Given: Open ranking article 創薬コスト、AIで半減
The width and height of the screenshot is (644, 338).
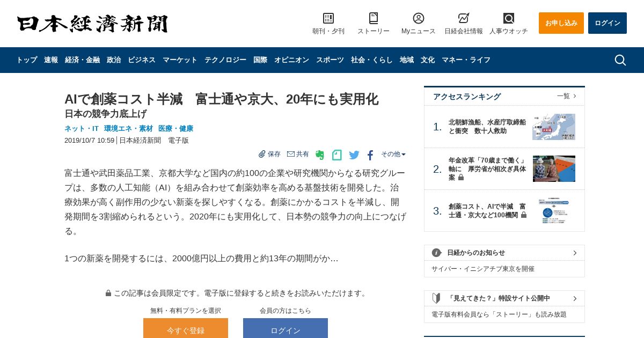Looking at the screenshot, I should 487,211.
